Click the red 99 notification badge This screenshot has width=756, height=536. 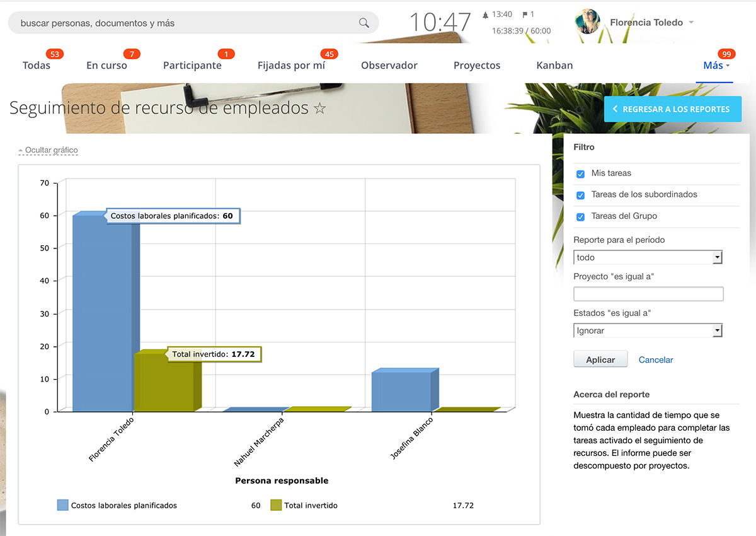point(727,54)
